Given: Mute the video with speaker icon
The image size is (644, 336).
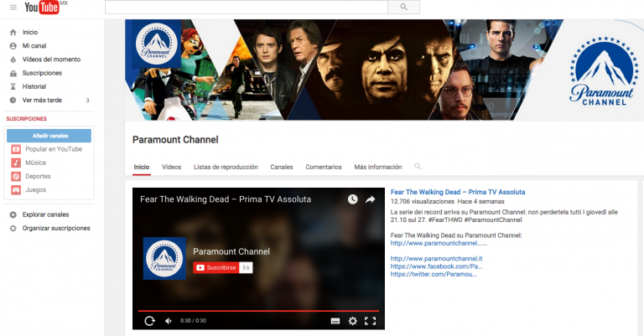Looking at the screenshot, I should point(169,321).
